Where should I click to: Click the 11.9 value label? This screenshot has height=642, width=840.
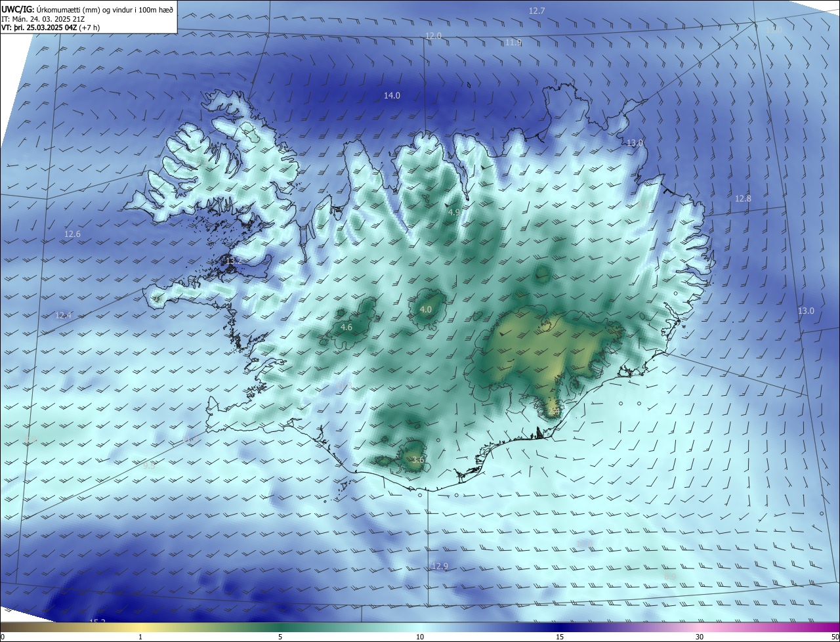point(513,42)
